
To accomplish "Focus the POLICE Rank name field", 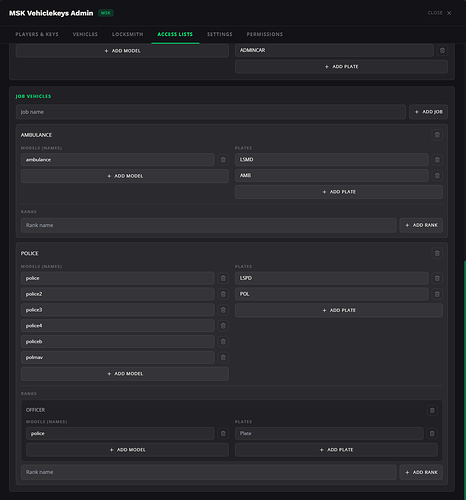I will [209, 472].
